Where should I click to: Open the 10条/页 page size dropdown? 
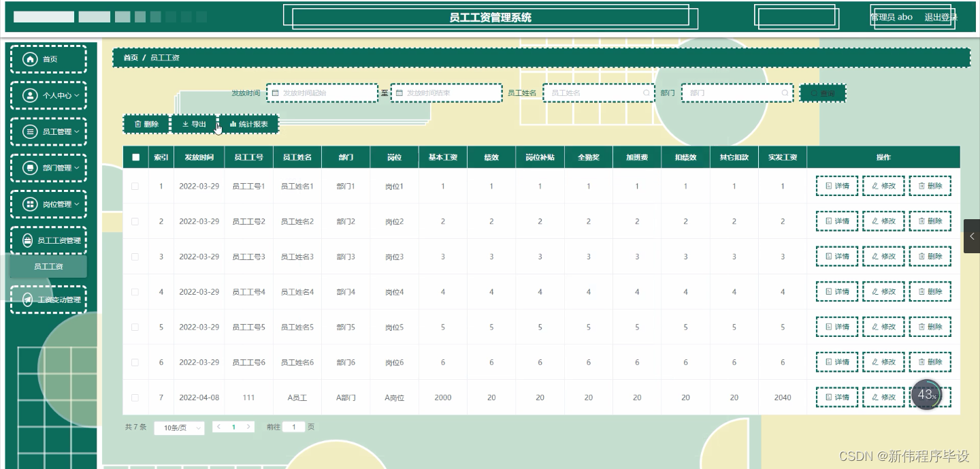[x=179, y=427]
